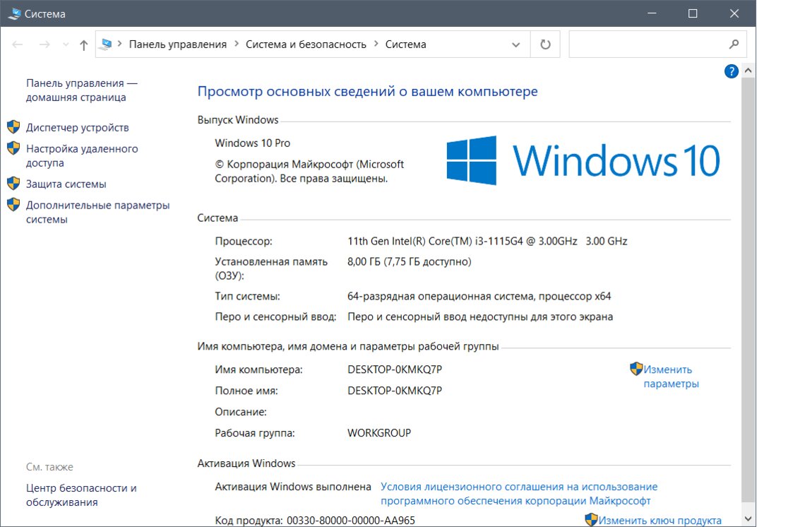Select Система и безопасность breadcrumb
This screenshot has width=812, height=527.
pyautogui.click(x=306, y=45)
